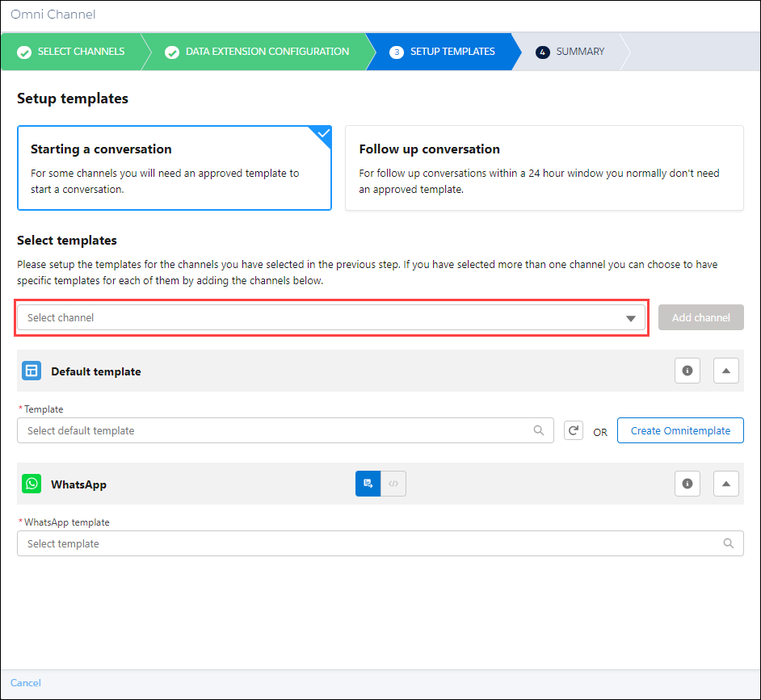Click the Add channel button
761x700 pixels.
(700, 317)
